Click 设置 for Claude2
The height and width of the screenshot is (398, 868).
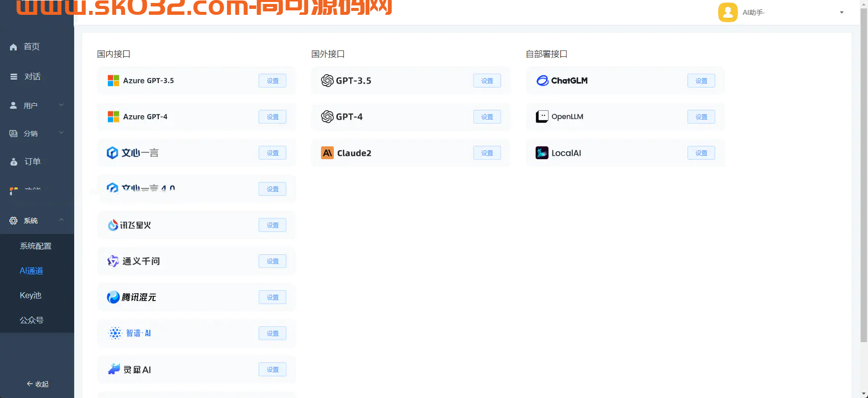pyautogui.click(x=487, y=153)
